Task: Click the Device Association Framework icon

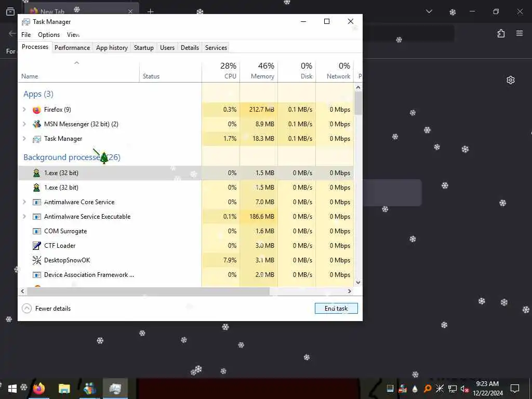Action: [x=37, y=275]
